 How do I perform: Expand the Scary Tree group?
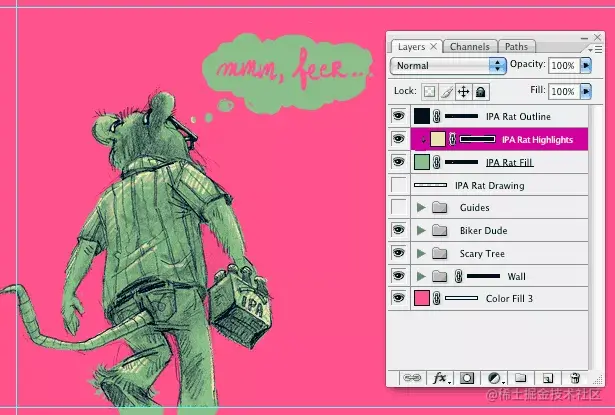coord(421,253)
